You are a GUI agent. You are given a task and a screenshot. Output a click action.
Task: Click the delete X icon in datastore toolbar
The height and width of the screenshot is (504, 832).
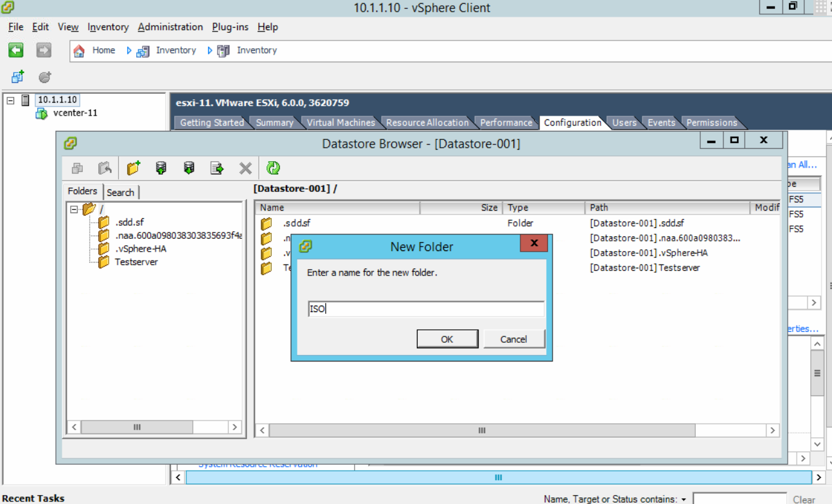tap(245, 168)
